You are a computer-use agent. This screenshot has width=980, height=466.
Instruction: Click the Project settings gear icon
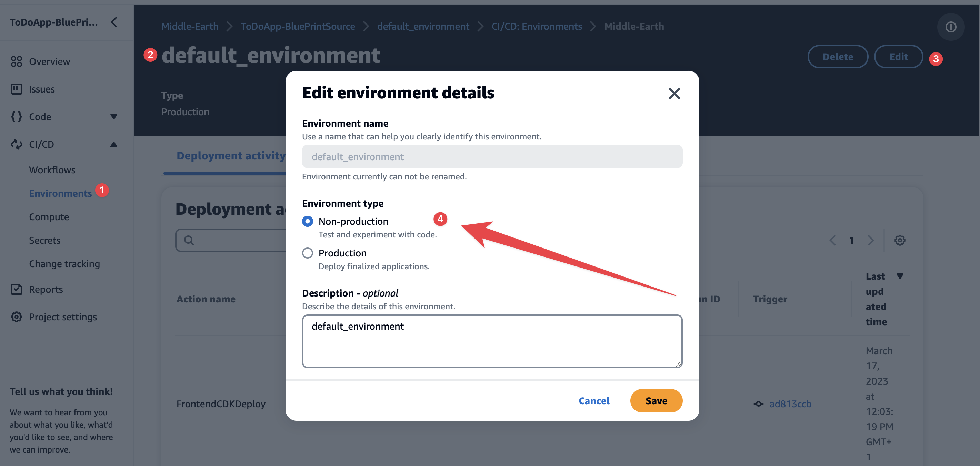click(16, 317)
